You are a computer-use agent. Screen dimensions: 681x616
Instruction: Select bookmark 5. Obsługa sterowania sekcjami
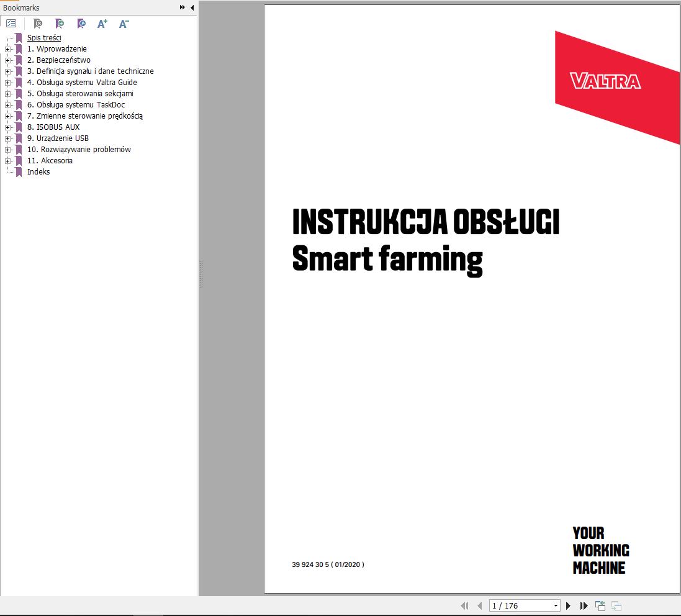[x=80, y=93]
